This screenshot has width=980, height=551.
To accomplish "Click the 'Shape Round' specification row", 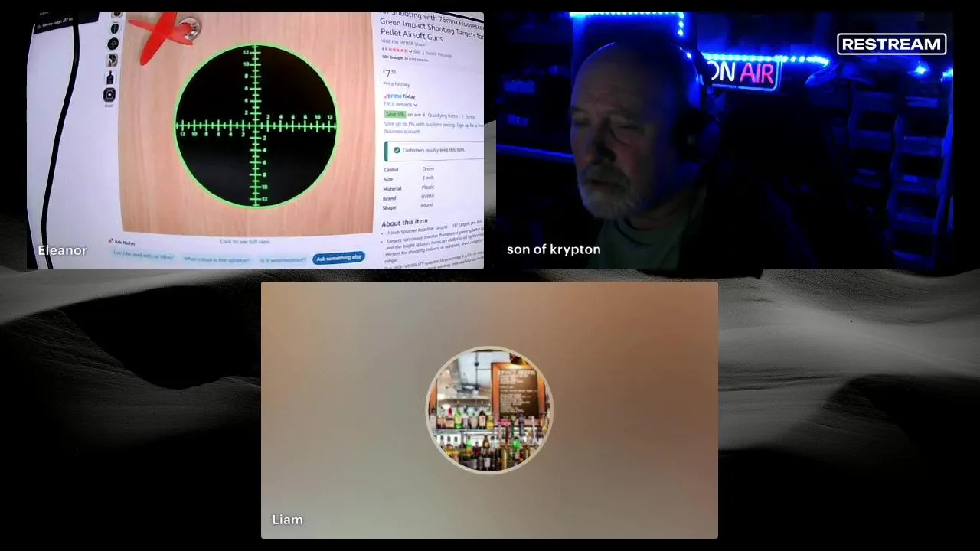I will coord(409,207).
